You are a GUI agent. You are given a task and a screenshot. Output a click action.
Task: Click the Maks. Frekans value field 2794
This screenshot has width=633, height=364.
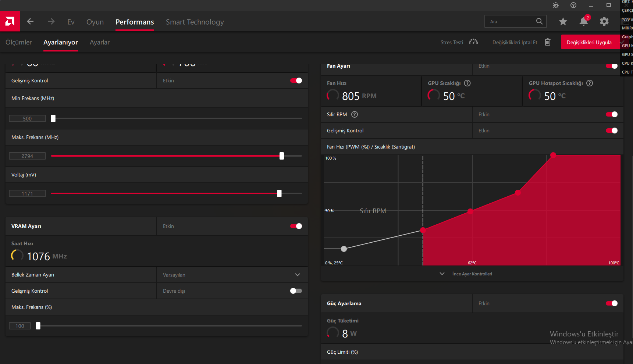(x=27, y=156)
